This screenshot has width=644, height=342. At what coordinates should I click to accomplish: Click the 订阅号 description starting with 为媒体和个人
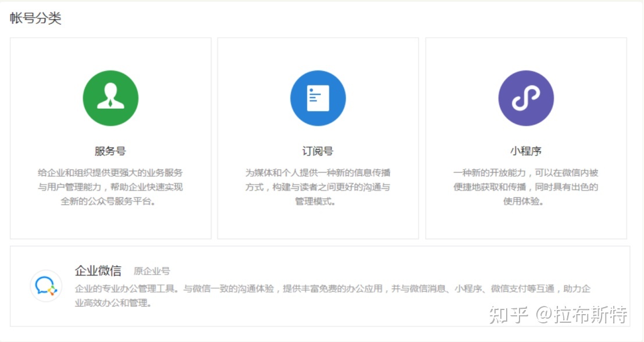point(318,187)
